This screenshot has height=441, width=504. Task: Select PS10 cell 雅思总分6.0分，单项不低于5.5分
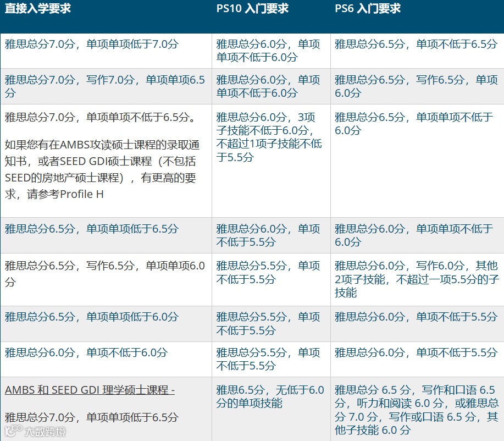pos(272,235)
